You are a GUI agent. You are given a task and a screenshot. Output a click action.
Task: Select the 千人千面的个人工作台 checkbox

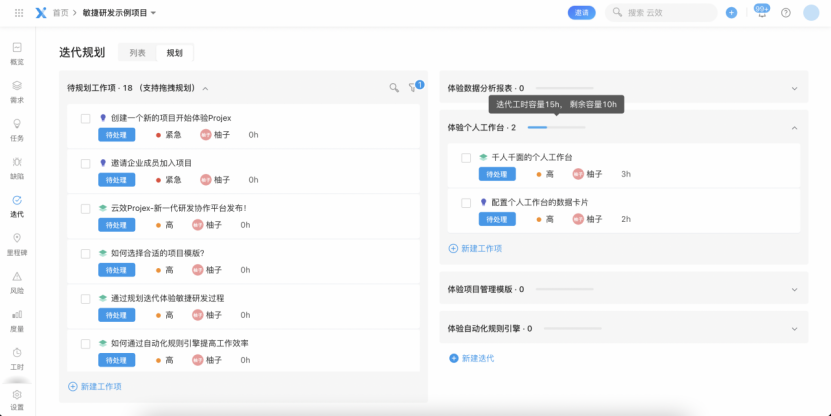point(466,157)
